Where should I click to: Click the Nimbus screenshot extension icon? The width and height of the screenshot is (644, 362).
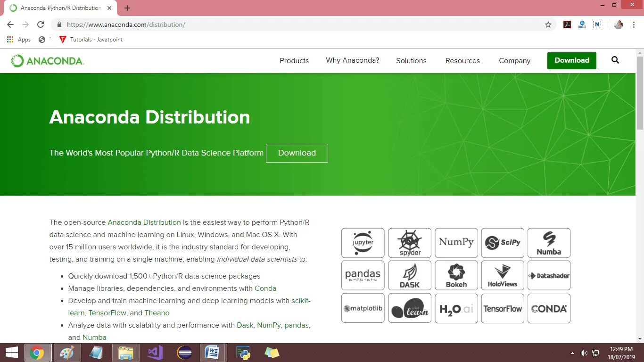(x=597, y=25)
